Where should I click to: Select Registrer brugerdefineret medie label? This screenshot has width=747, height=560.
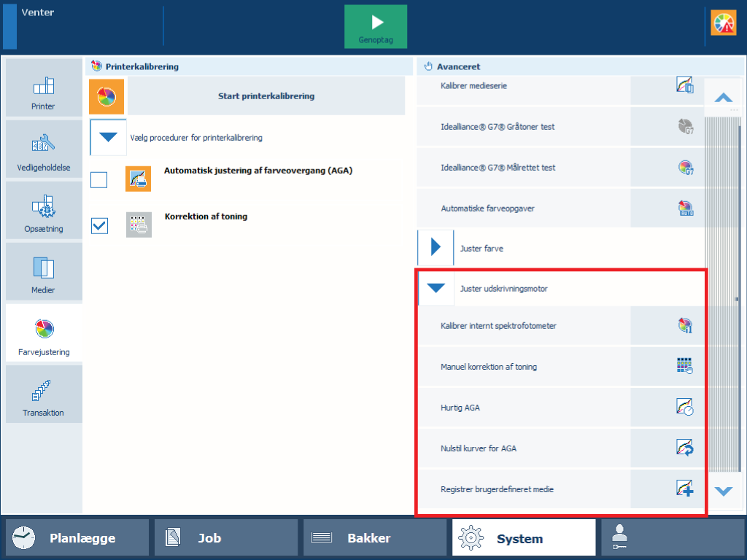tap(497, 489)
